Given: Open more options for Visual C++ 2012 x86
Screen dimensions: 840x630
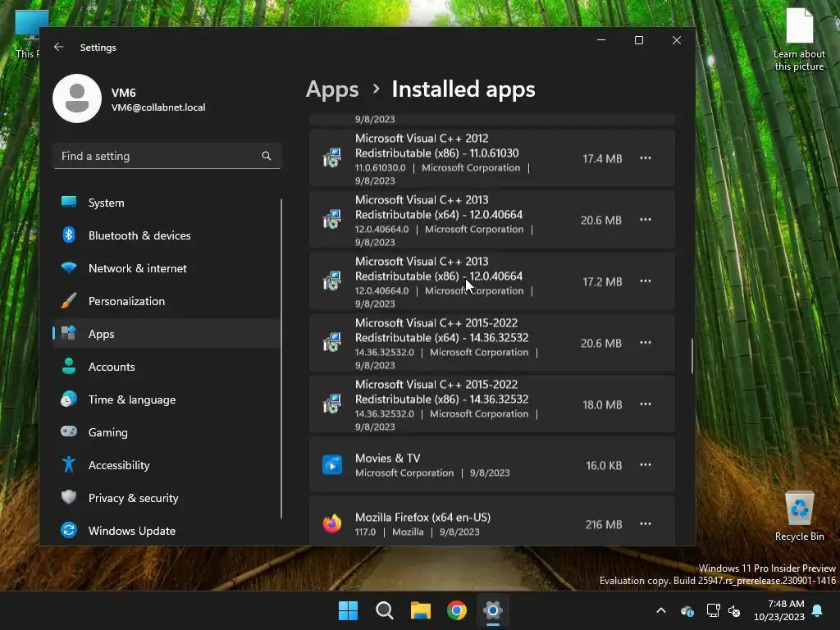Looking at the screenshot, I should click(x=646, y=158).
